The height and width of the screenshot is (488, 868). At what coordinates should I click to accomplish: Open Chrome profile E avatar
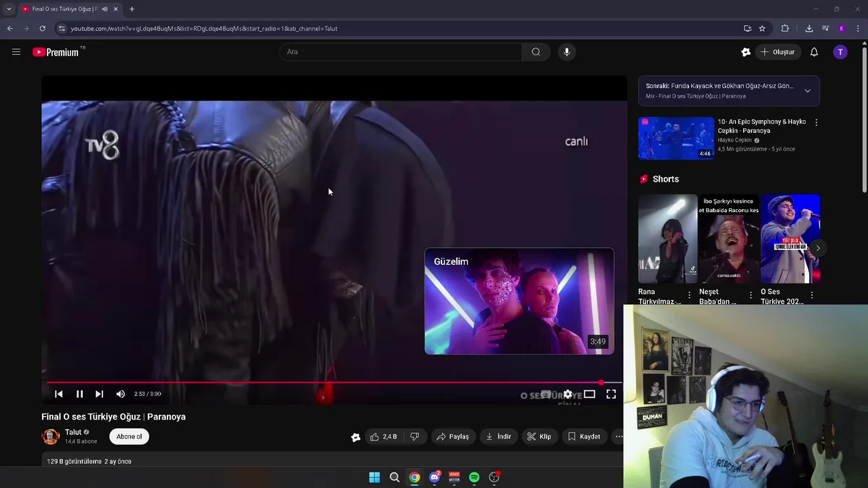[x=842, y=28]
